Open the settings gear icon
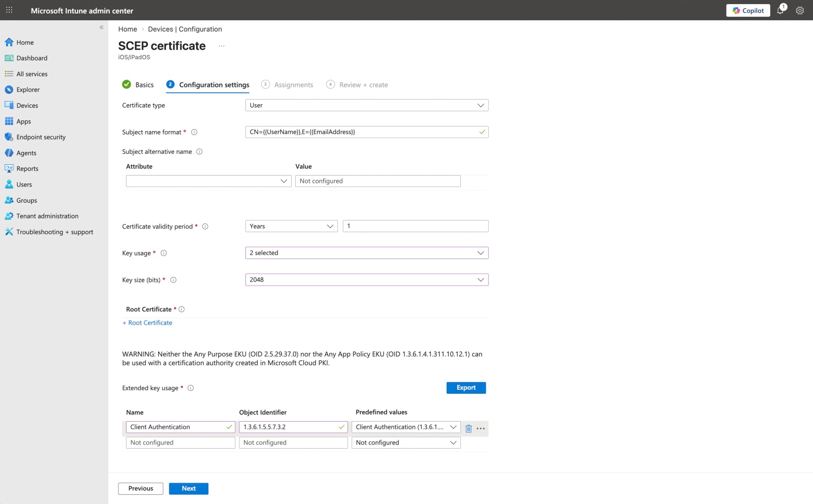Viewport: 813px width, 504px height. tap(800, 11)
